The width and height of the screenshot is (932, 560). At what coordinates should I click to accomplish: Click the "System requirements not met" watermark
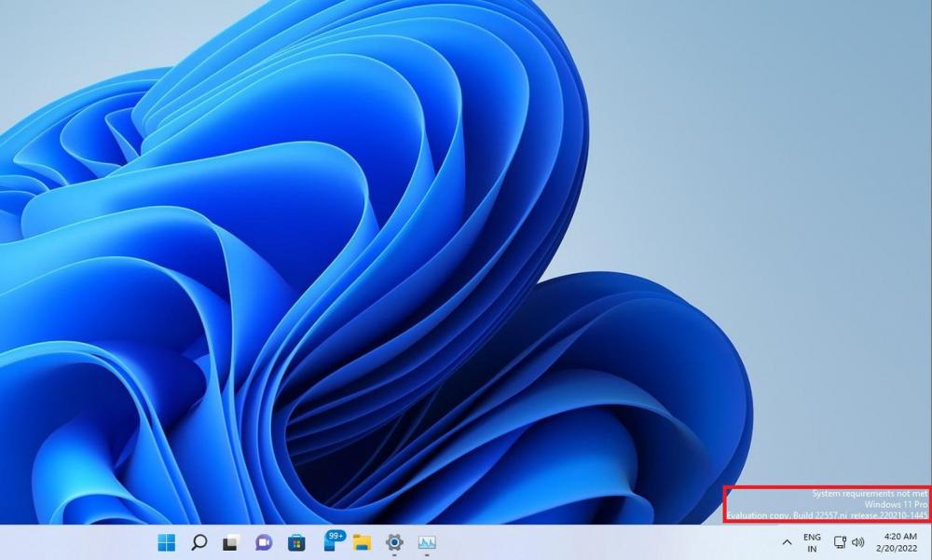[870, 493]
